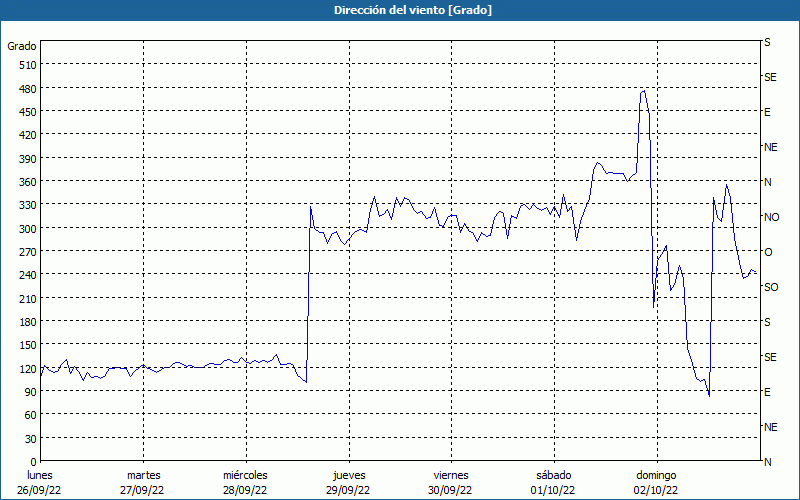Pick the "miércoles" day label
The height and width of the screenshot is (500, 800).
245,475
